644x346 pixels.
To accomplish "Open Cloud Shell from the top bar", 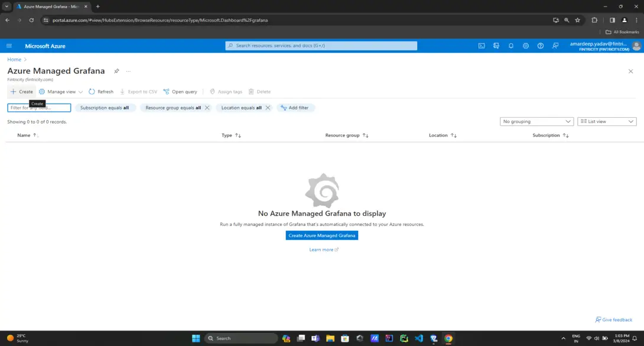I will tap(482, 46).
